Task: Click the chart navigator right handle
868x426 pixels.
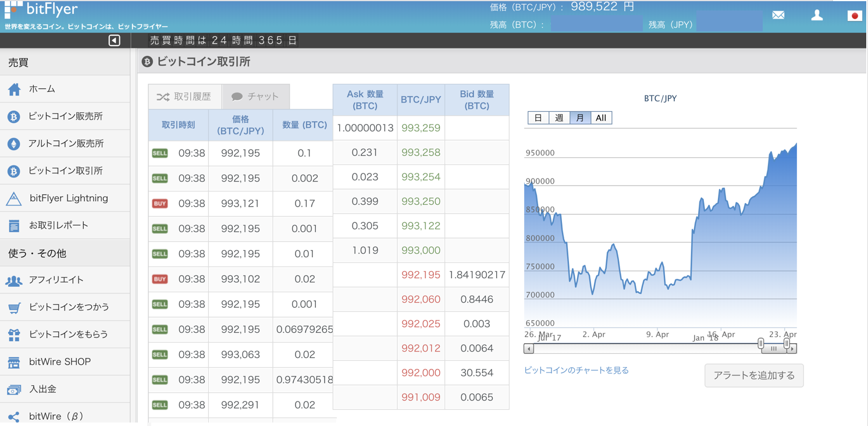Action: (x=787, y=344)
